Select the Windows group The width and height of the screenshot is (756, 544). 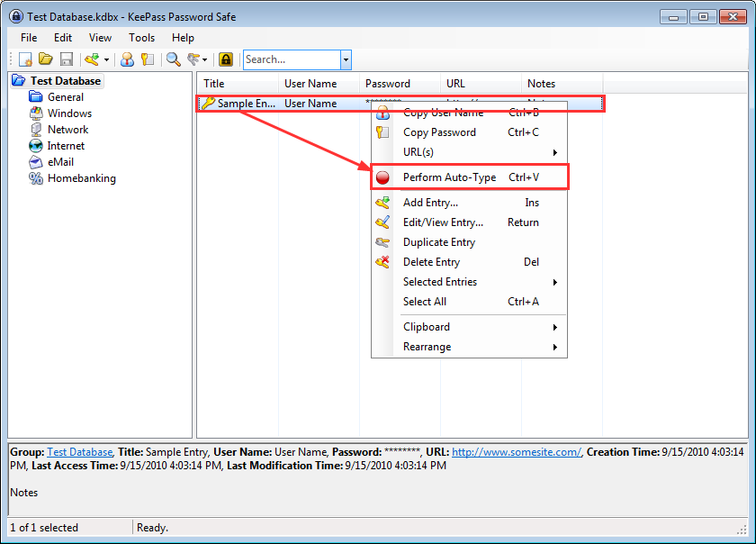click(69, 113)
